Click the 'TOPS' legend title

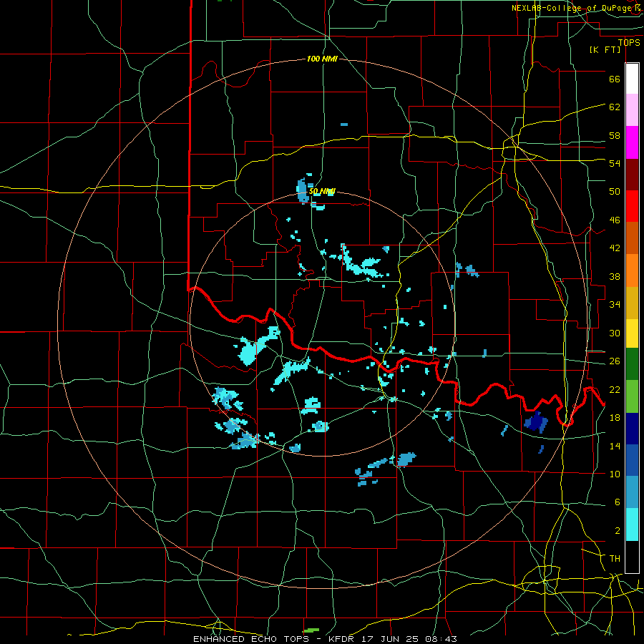[629, 42]
